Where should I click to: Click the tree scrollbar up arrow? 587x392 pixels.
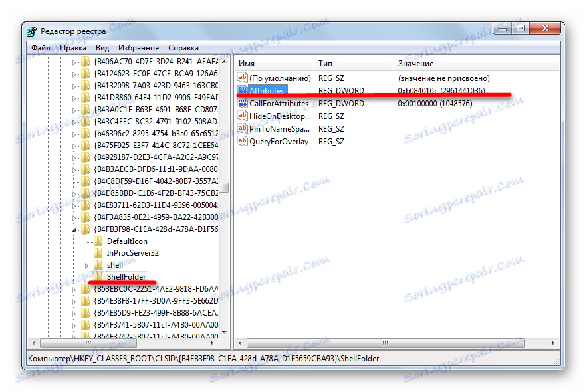coord(224,62)
